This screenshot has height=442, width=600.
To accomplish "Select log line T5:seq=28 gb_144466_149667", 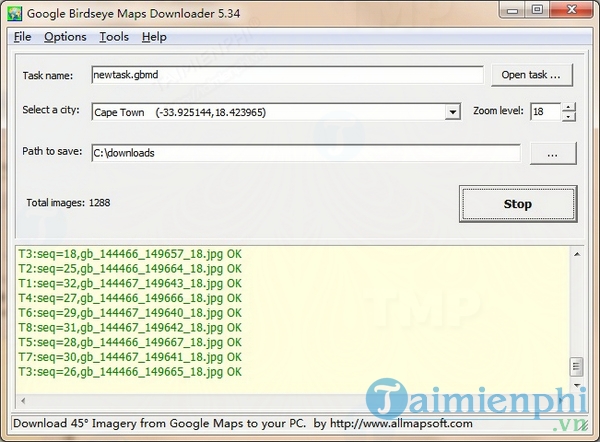I will tap(130, 343).
